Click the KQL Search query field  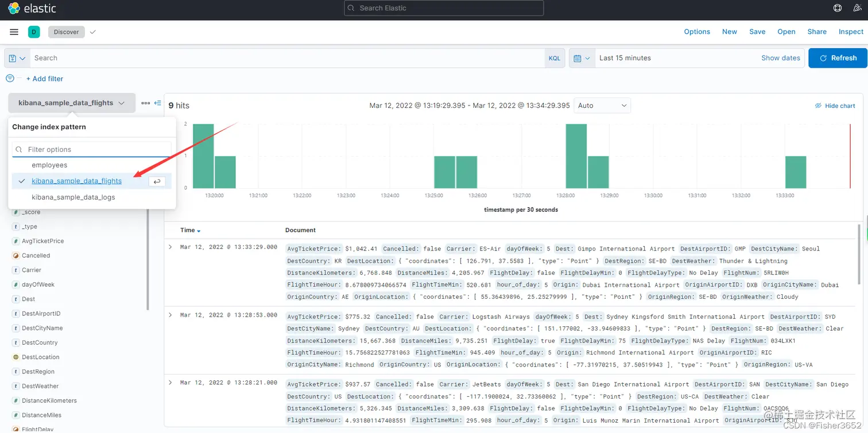point(287,58)
